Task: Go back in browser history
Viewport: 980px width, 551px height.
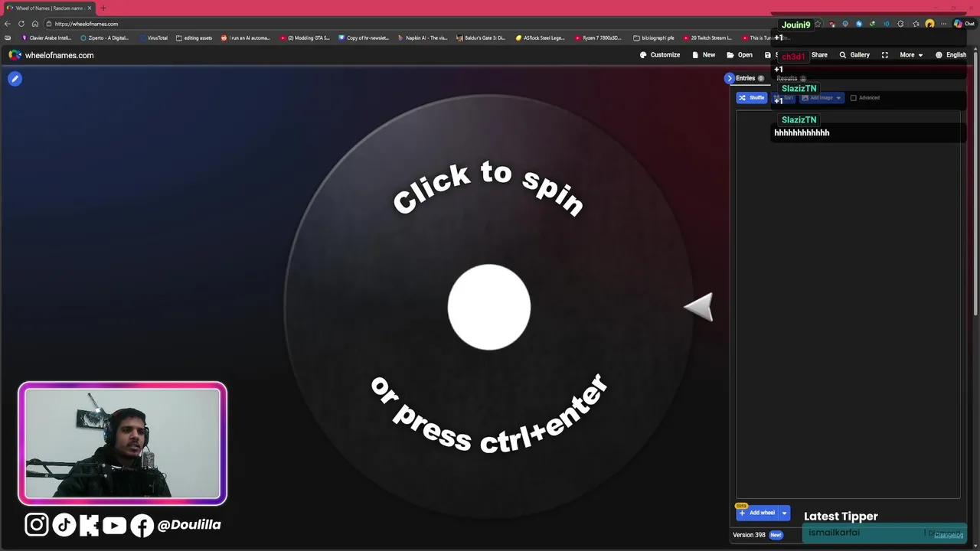Action: 8,24
